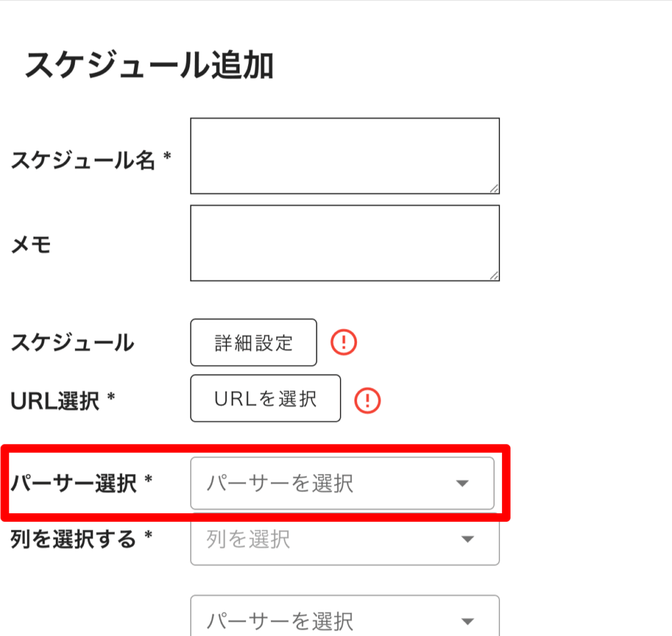672x636 pixels.
Task: Open the bottom unlabeled パーサーを選択 dropdown
Action: point(344,619)
